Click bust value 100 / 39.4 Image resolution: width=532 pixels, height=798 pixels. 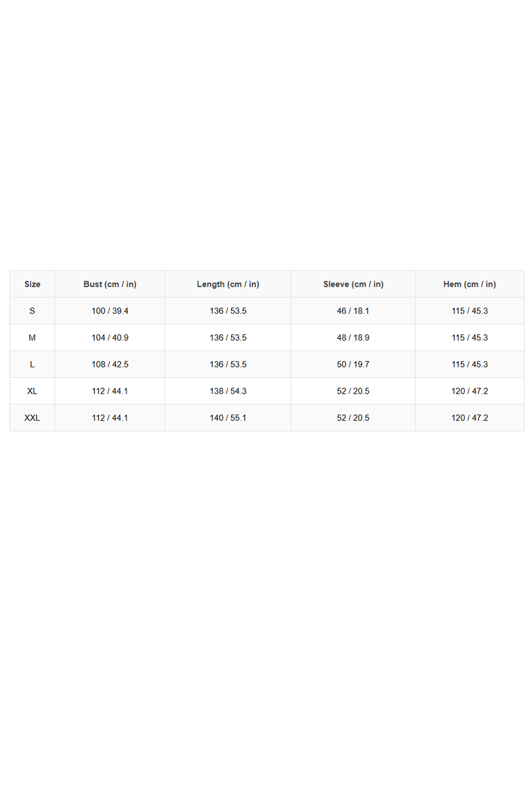110,311
